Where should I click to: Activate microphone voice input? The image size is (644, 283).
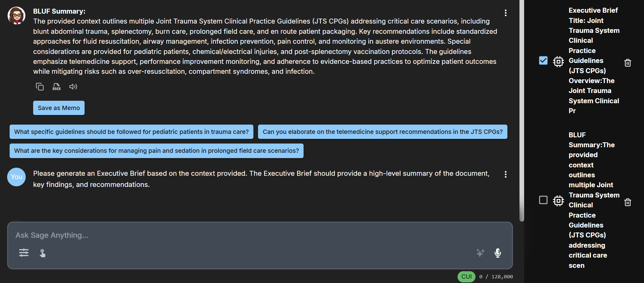point(498,253)
